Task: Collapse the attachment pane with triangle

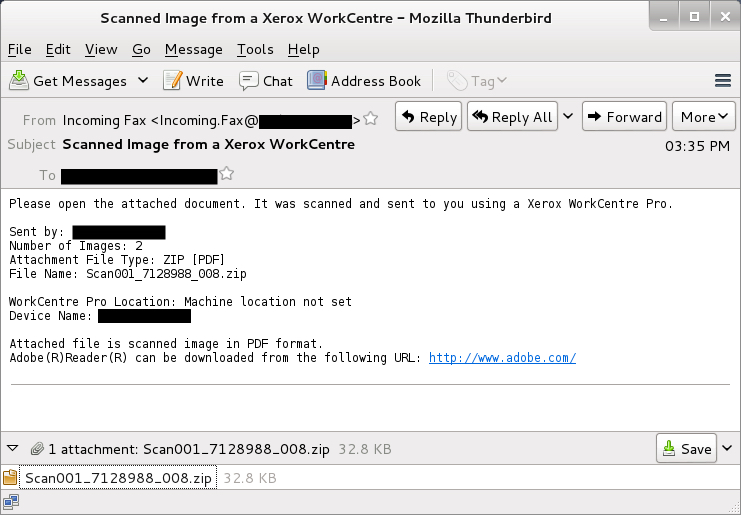Action: [x=12, y=449]
